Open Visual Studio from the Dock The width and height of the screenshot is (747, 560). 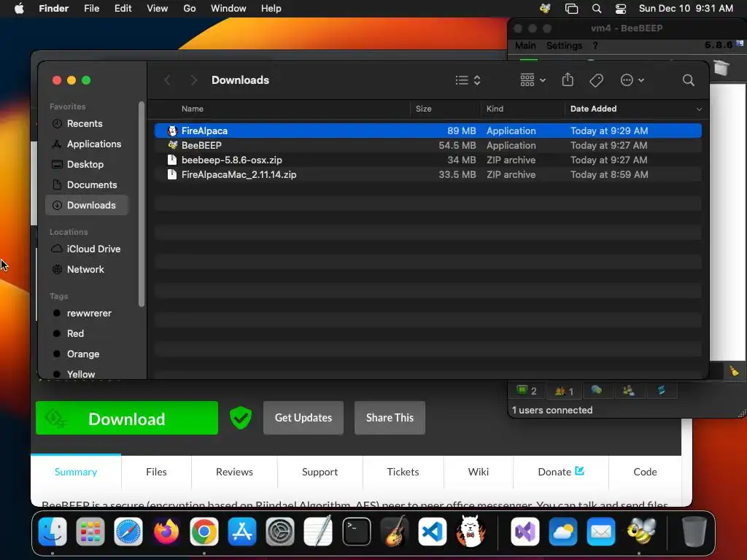click(x=525, y=531)
